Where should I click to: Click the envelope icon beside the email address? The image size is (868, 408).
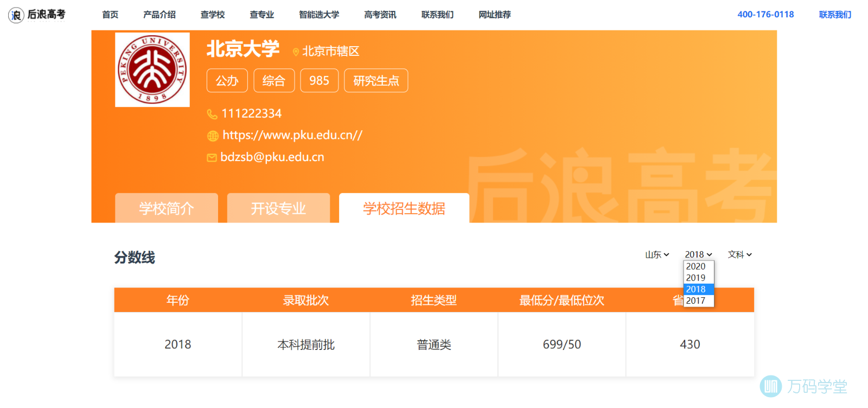212,158
